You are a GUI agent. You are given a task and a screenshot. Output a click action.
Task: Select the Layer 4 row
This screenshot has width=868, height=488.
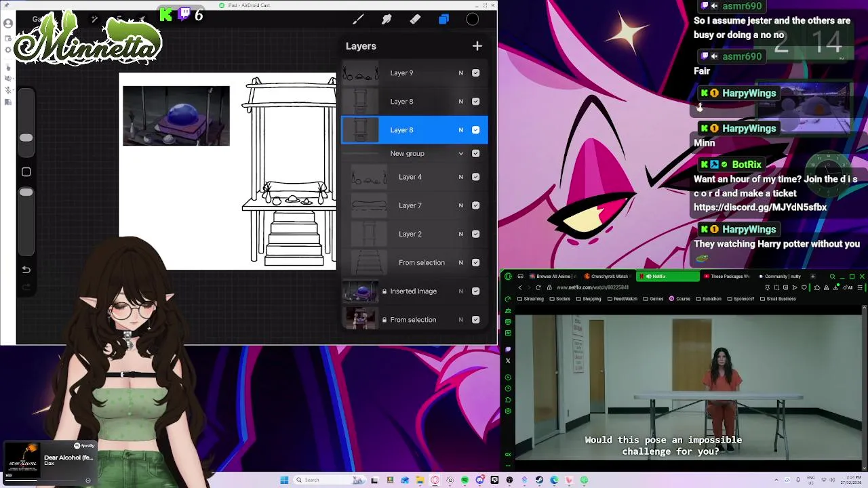pos(414,177)
